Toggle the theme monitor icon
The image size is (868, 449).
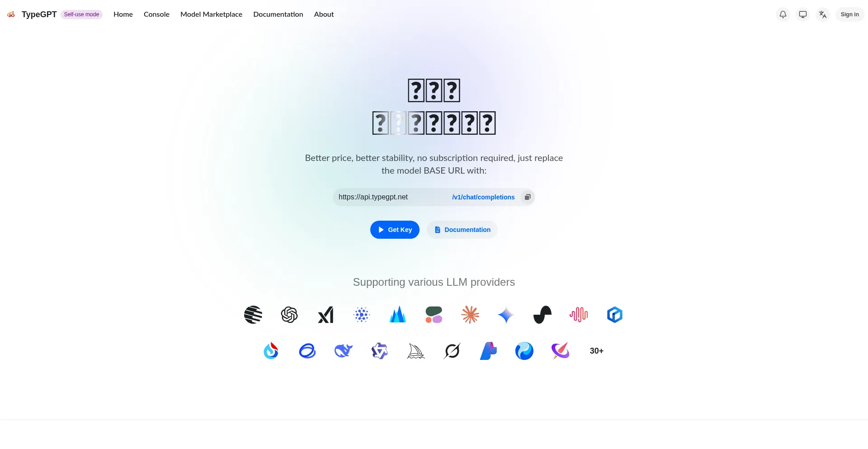pos(803,14)
